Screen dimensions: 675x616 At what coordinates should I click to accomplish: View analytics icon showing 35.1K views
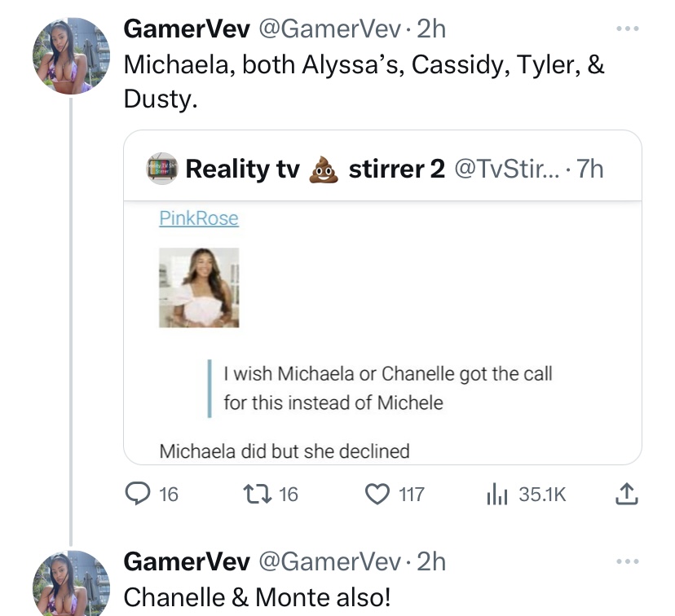[x=497, y=494]
